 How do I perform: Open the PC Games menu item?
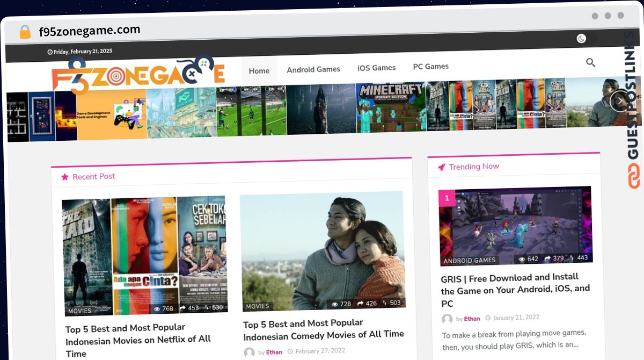[x=431, y=67]
